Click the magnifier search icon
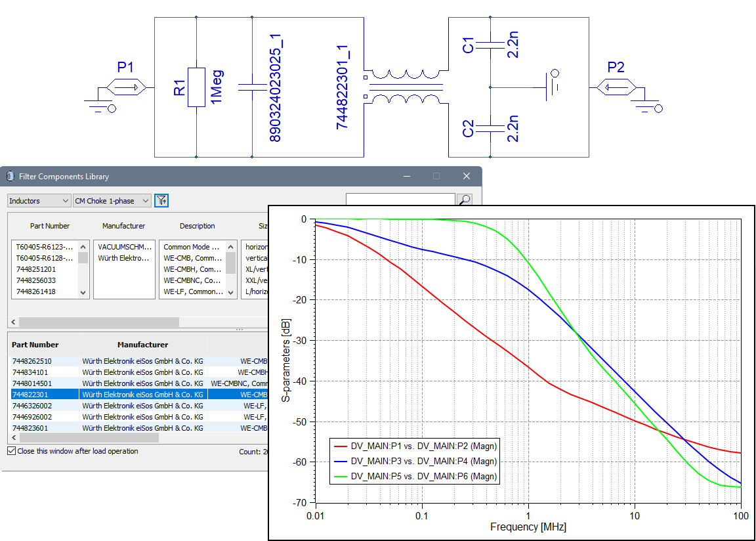Viewport: 756px width, 541px height. [x=463, y=200]
